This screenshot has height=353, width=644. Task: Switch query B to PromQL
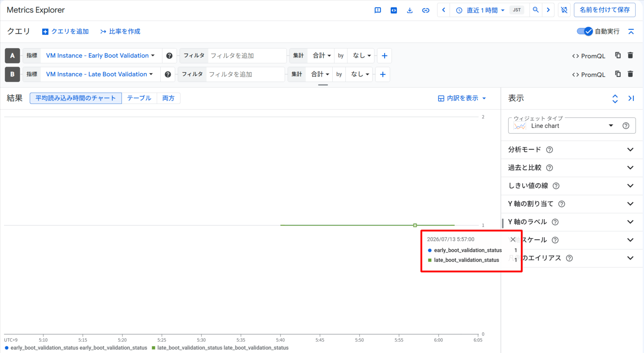click(x=589, y=75)
